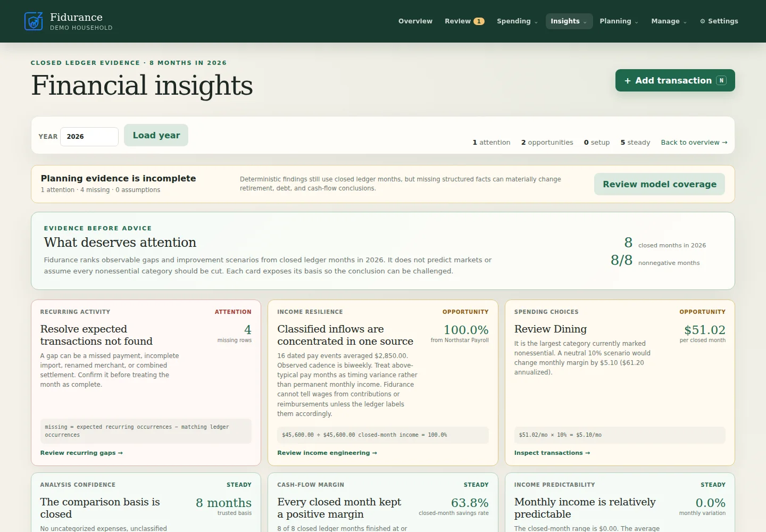Expand the Manage dropdown menu

click(x=669, y=21)
